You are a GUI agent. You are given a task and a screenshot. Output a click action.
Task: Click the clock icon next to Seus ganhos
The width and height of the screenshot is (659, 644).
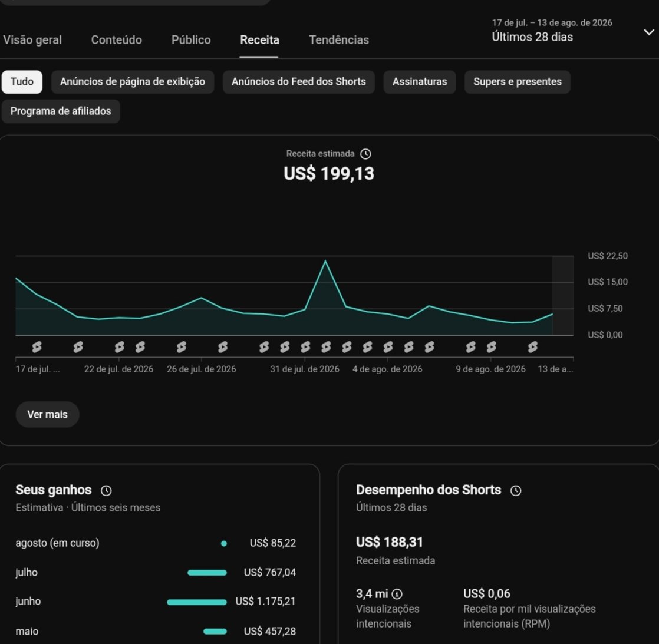(x=106, y=491)
